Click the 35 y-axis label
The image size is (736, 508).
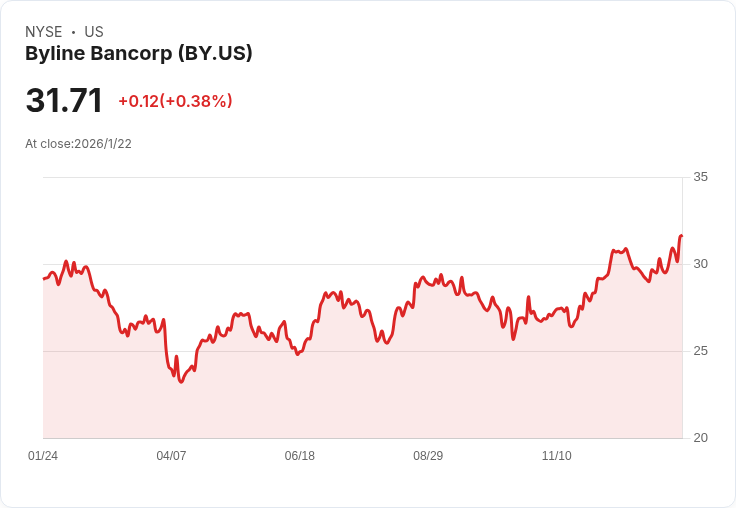pos(700,177)
